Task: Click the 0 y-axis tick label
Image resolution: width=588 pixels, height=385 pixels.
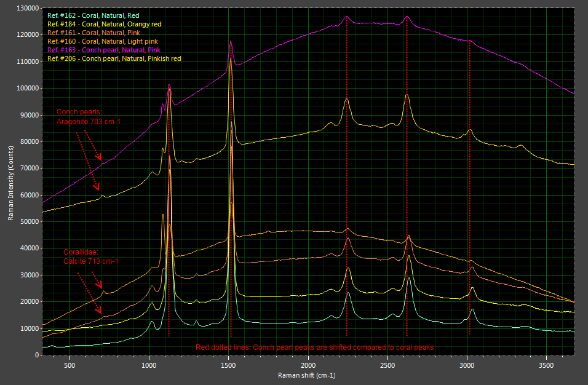Action: [x=37, y=355]
